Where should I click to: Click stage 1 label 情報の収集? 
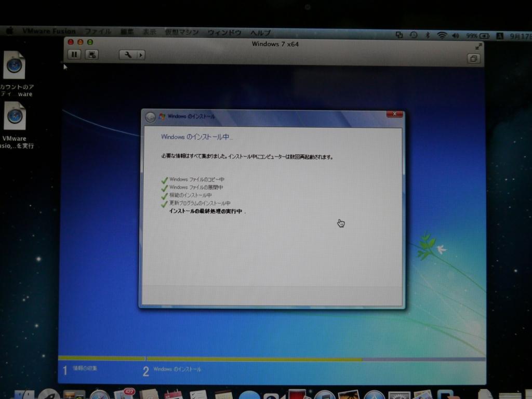click(x=85, y=368)
